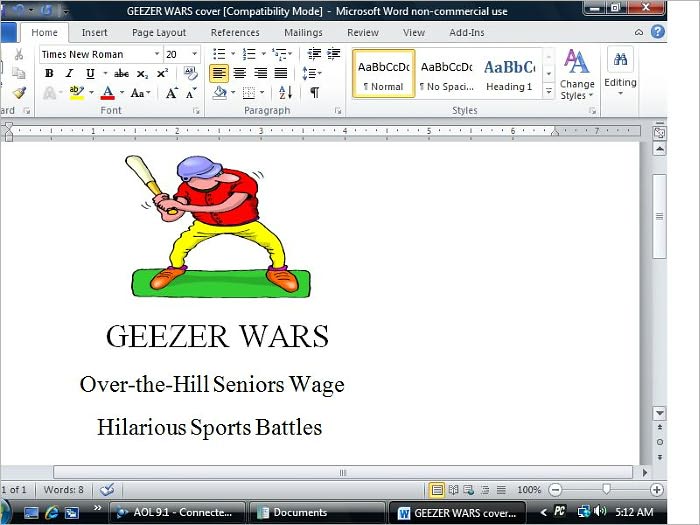Expand the Bullets dropdown arrow
Viewport: 700px width, 525px height.
click(x=233, y=54)
